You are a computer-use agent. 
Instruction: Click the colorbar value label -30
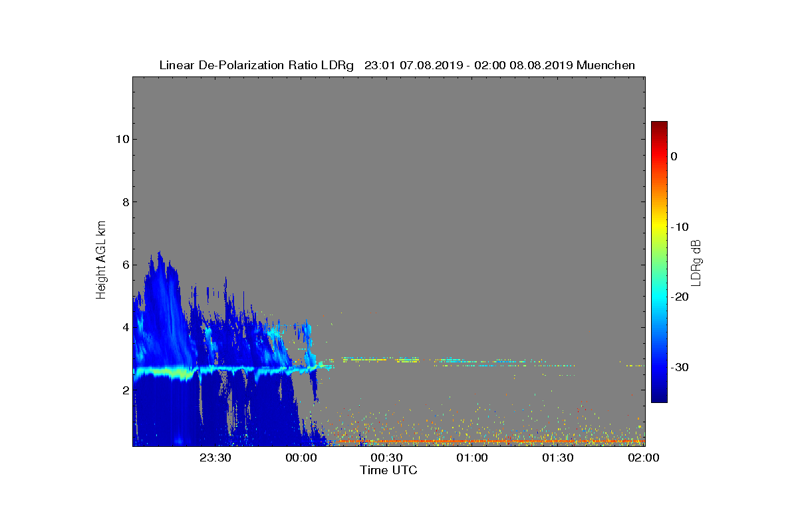point(680,368)
